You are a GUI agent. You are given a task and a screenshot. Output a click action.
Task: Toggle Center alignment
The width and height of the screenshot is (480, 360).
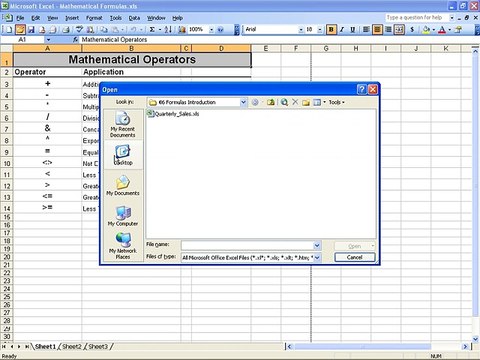(x=377, y=30)
